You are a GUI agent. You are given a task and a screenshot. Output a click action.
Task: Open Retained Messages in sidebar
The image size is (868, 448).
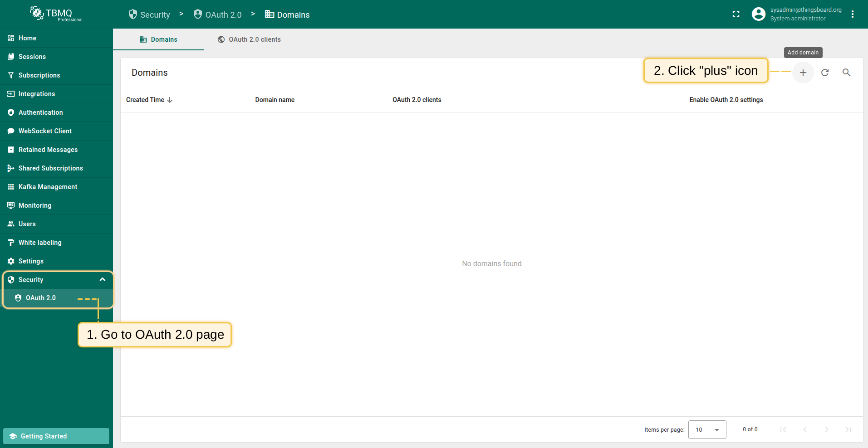[48, 150]
